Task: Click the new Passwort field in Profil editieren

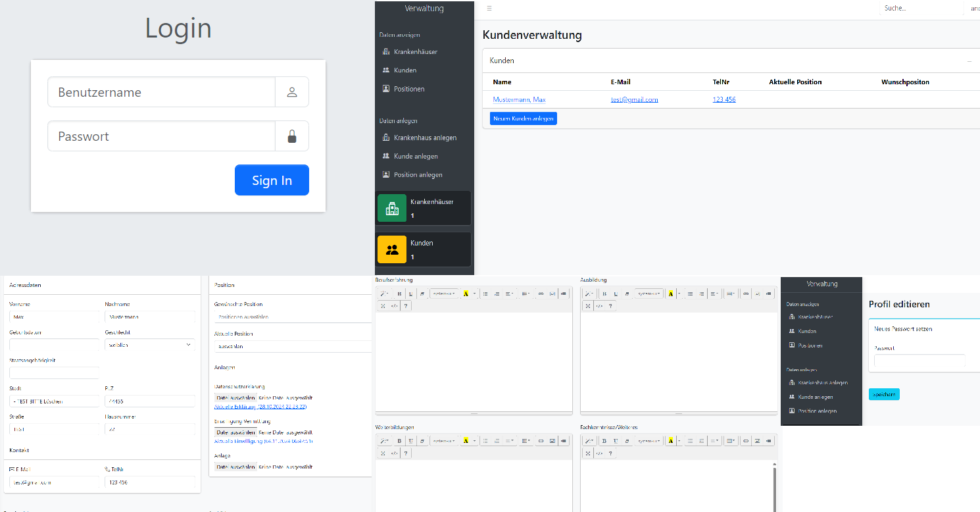Action: click(919, 361)
